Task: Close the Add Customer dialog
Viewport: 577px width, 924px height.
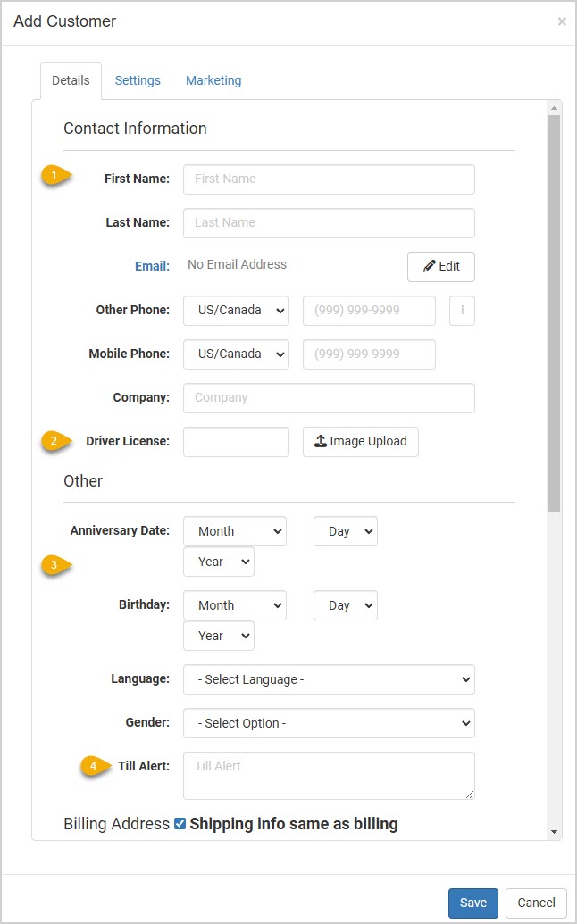Action: coord(562,21)
